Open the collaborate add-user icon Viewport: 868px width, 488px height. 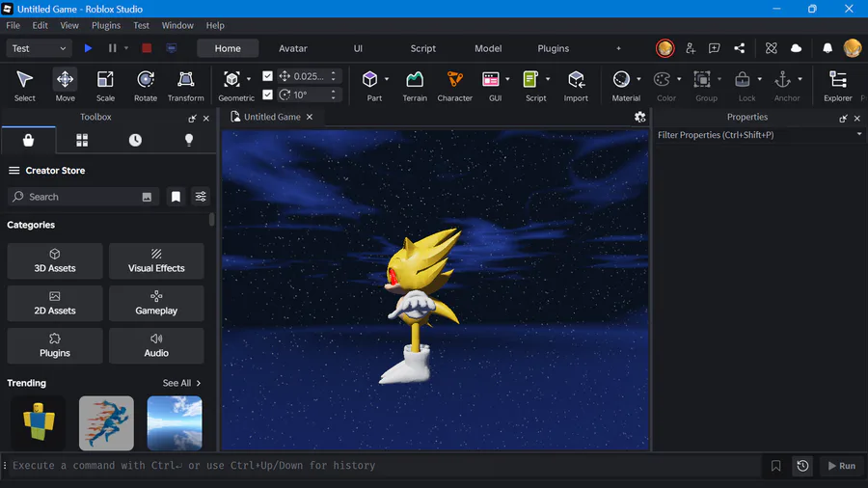tap(691, 48)
